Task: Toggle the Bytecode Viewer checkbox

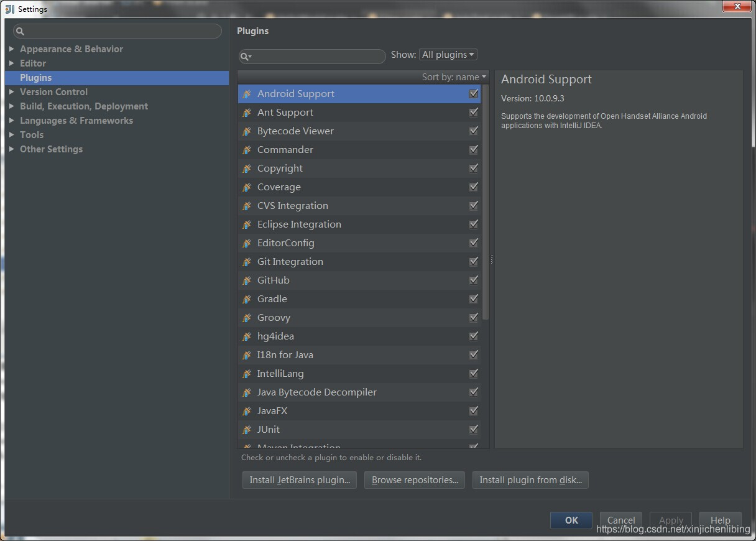Action: (474, 131)
